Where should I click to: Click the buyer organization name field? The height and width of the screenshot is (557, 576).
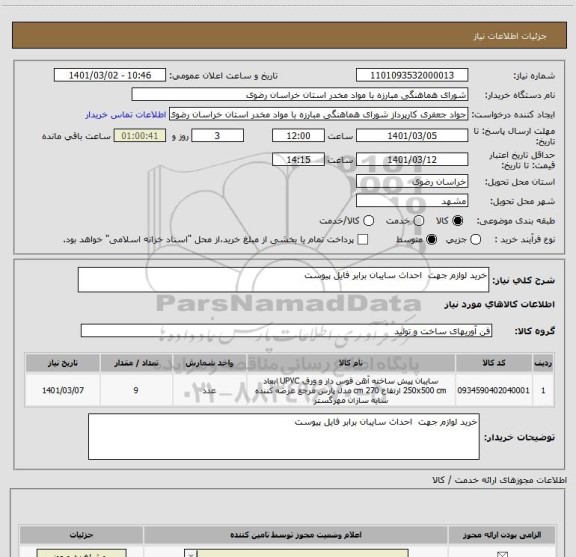[x=300, y=95]
